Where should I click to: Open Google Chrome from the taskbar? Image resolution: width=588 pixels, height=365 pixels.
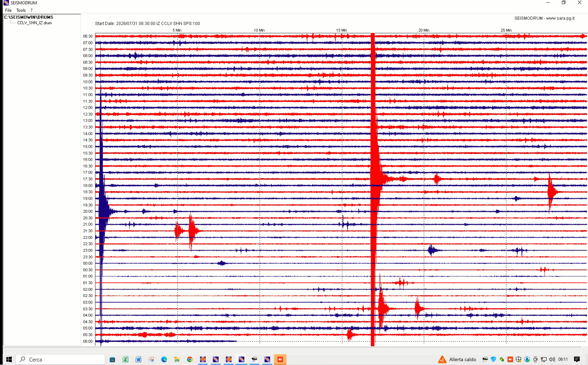[x=190, y=360]
